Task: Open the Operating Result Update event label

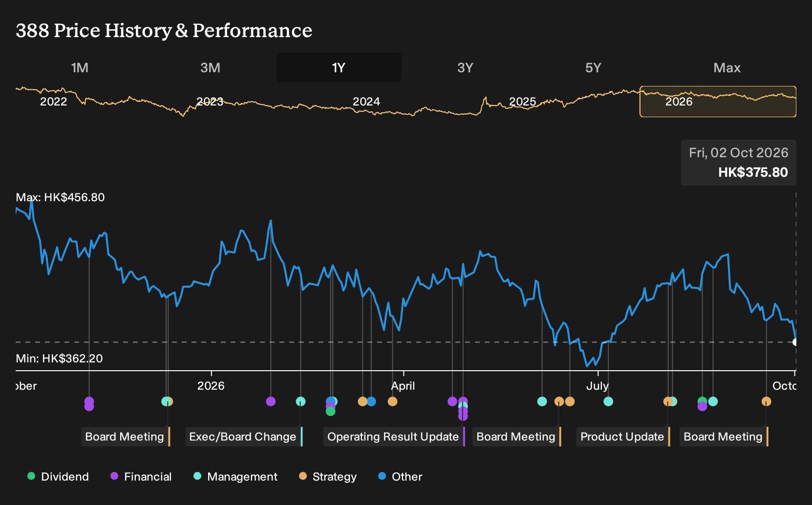Action: pyautogui.click(x=394, y=437)
